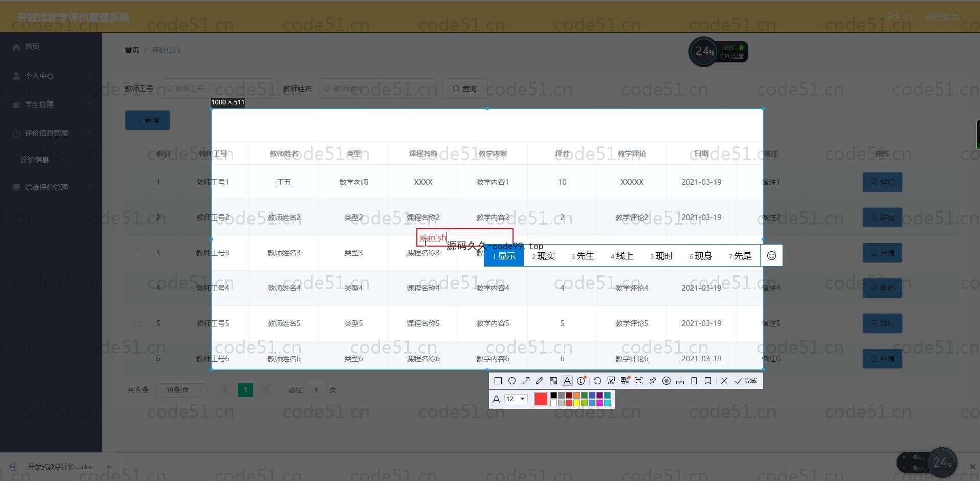Pick the black color swatch
The width and height of the screenshot is (980, 481).
coord(553,395)
